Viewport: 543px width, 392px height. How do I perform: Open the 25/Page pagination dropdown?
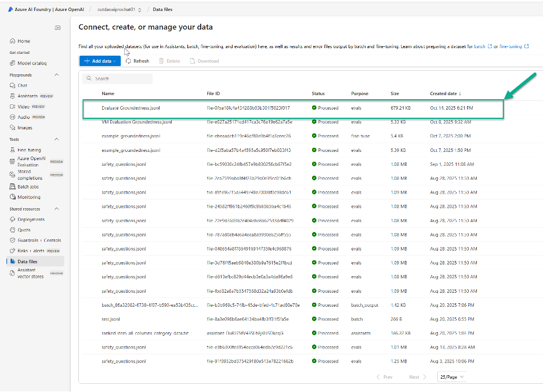[x=453, y=377]
